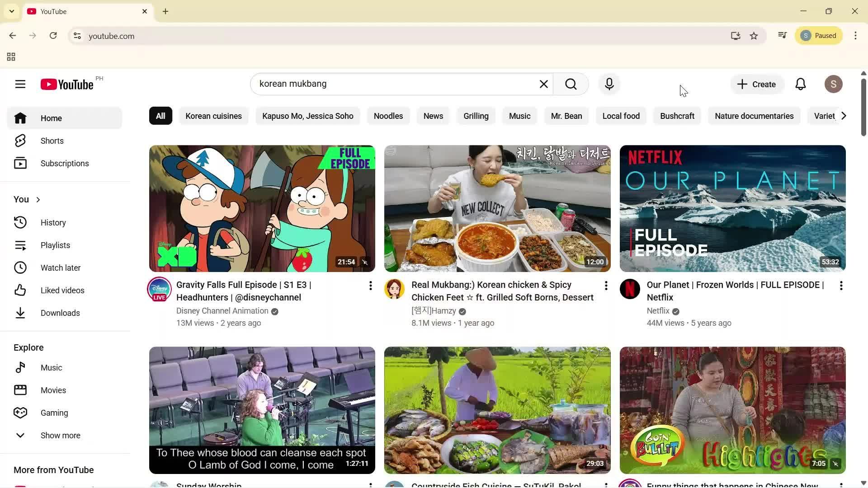The height and width of the screenshot is (488, 868).
Task: Play the Our Planet Frozen Worlds thumbnail
Action: (x=732, y=208)
